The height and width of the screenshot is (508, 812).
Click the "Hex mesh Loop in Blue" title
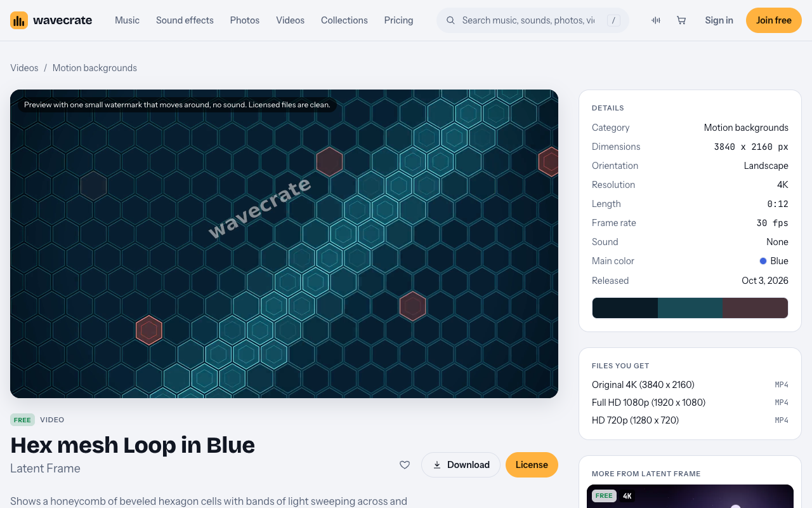pyautogui.click(x=133, y=445)
